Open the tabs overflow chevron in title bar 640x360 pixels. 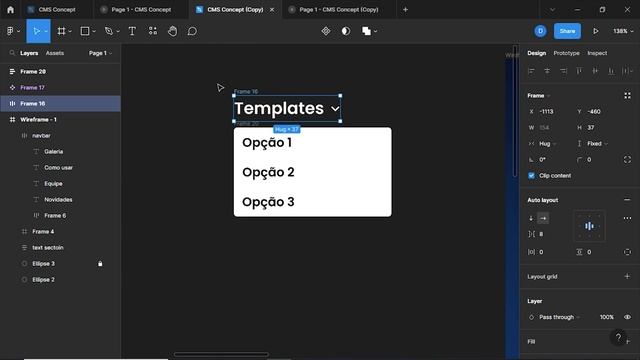552,9
